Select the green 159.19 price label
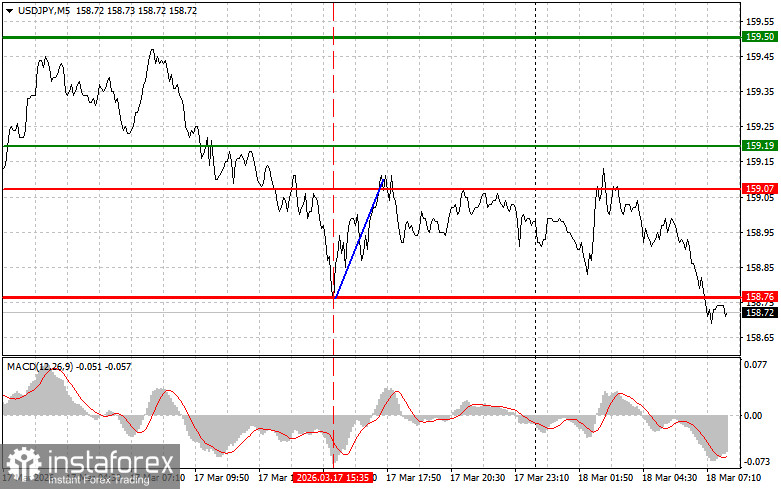Viewport: 781px width, 489px height. pos(760,145)
